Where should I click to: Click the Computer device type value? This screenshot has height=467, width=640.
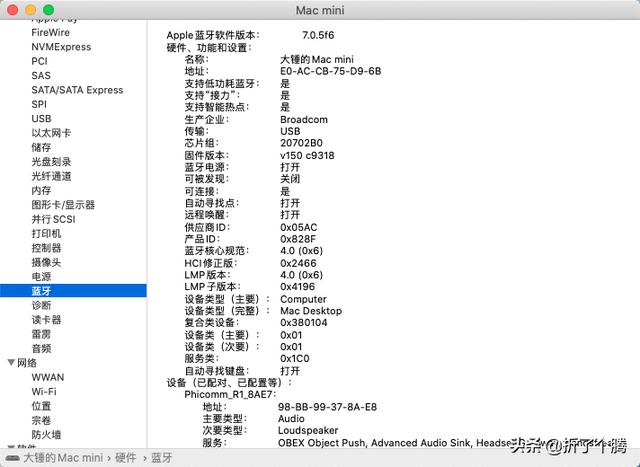coord(303,299)
